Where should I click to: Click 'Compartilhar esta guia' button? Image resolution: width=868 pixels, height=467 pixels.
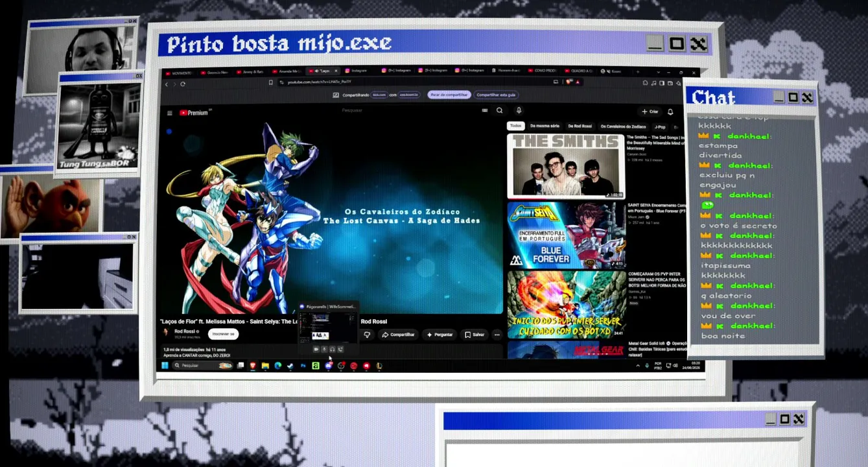[496, 95]
